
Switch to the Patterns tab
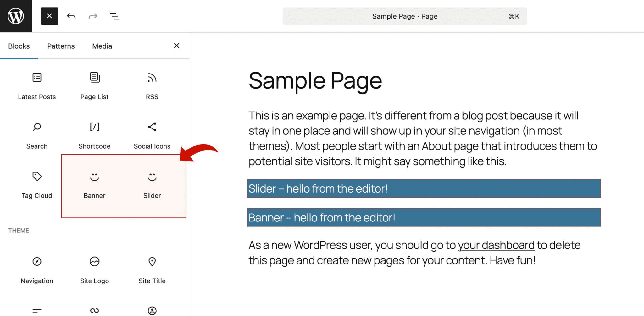click(61, 46)
